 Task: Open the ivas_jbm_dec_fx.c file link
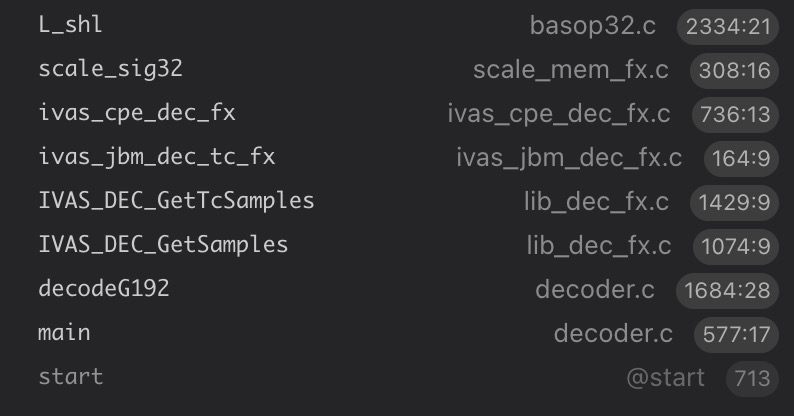pos(569,158)
